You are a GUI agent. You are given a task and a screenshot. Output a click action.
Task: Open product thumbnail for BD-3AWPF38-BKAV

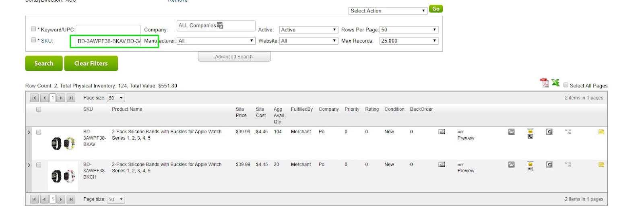pos(63,143)
